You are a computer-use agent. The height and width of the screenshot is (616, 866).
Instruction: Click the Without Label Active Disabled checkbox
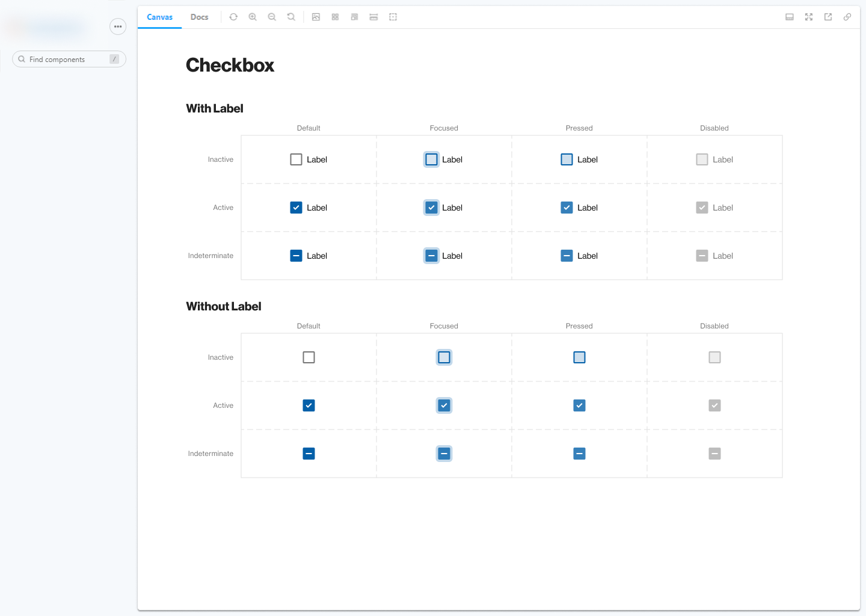point(714,405)
